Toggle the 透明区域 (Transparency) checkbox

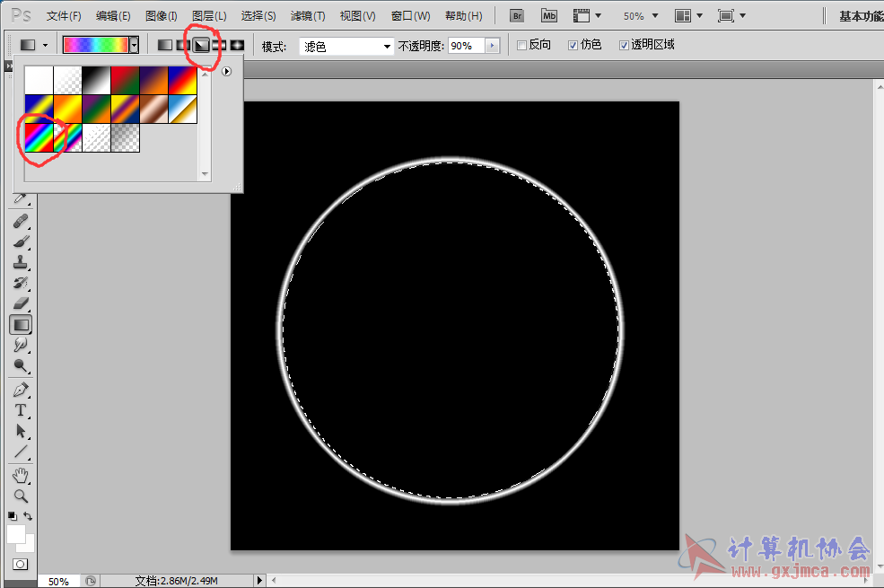click(x=624, y=45)
